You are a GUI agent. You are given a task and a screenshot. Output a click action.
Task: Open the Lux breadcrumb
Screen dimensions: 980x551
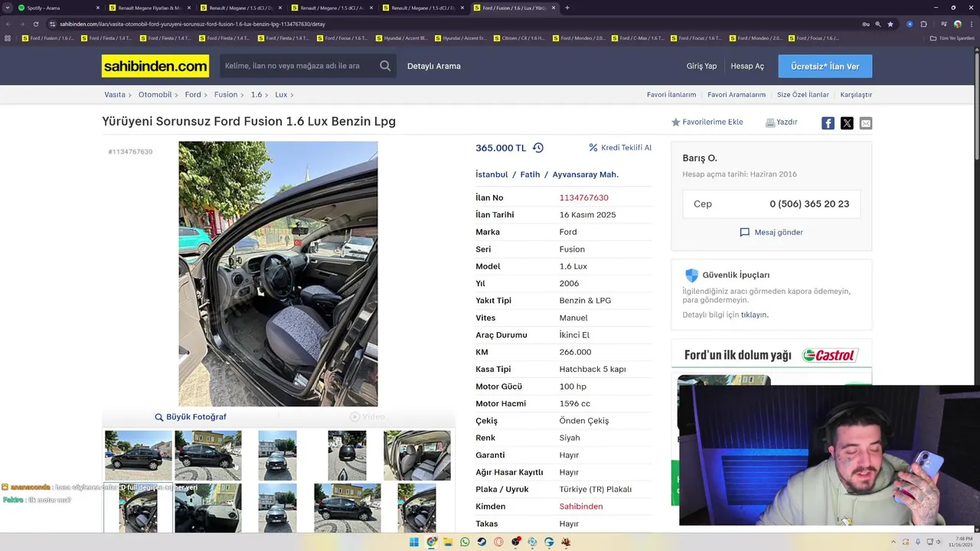pos(281,95)
